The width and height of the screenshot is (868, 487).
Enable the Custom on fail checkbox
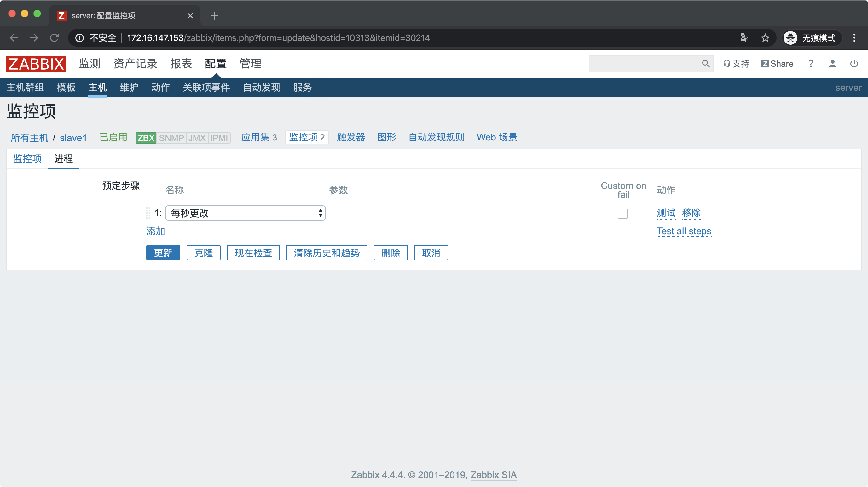(622, 214)
